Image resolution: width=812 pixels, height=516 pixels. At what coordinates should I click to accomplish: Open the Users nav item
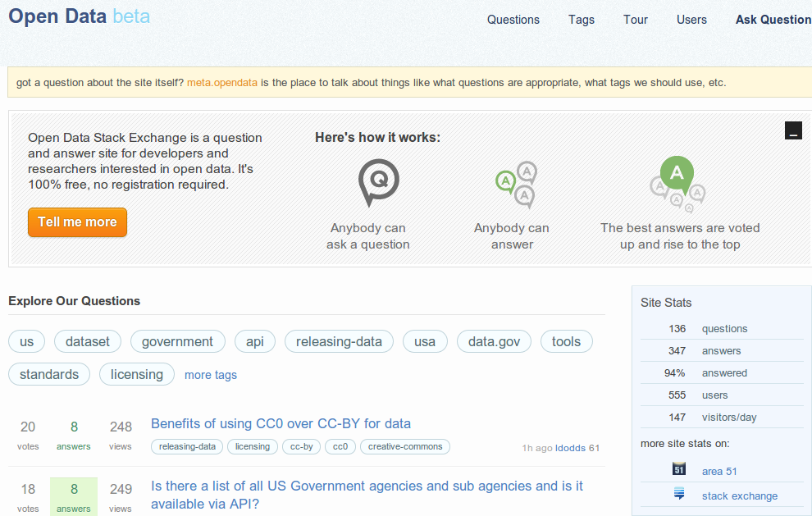pyautogui.click(x=691, y=20)
